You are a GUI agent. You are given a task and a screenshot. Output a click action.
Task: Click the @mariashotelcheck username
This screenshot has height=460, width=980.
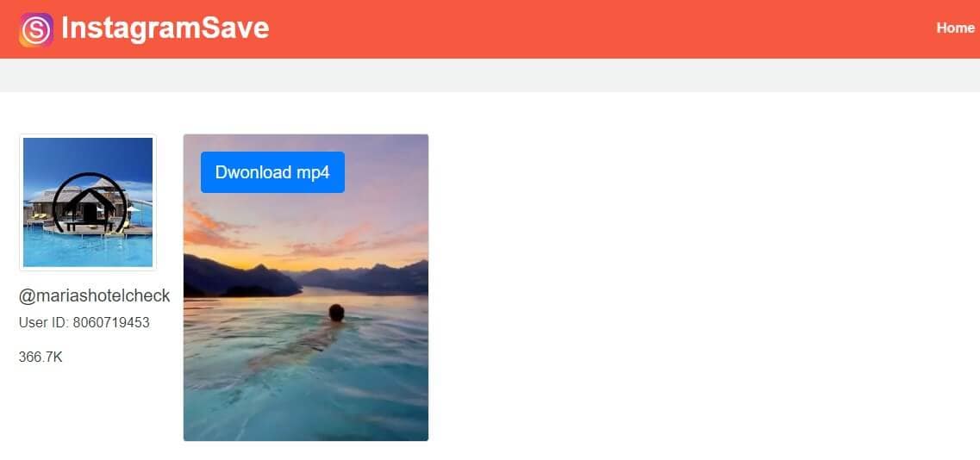94,295
